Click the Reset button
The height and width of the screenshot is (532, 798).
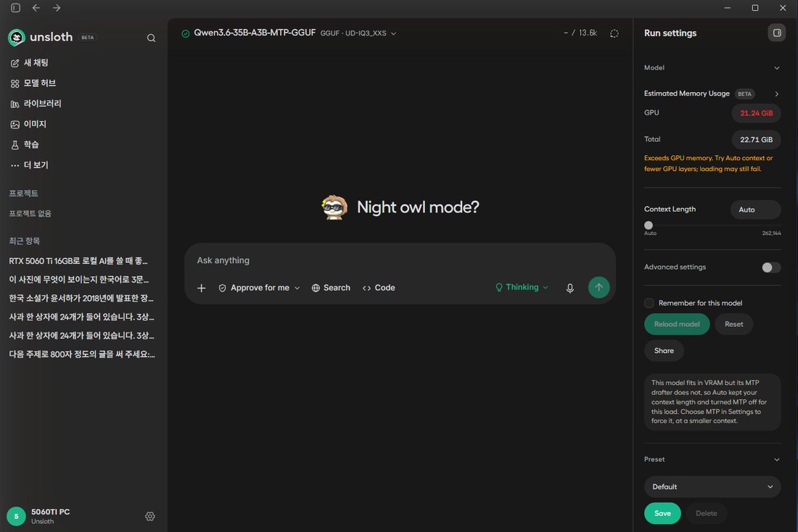tap(734, 324)
